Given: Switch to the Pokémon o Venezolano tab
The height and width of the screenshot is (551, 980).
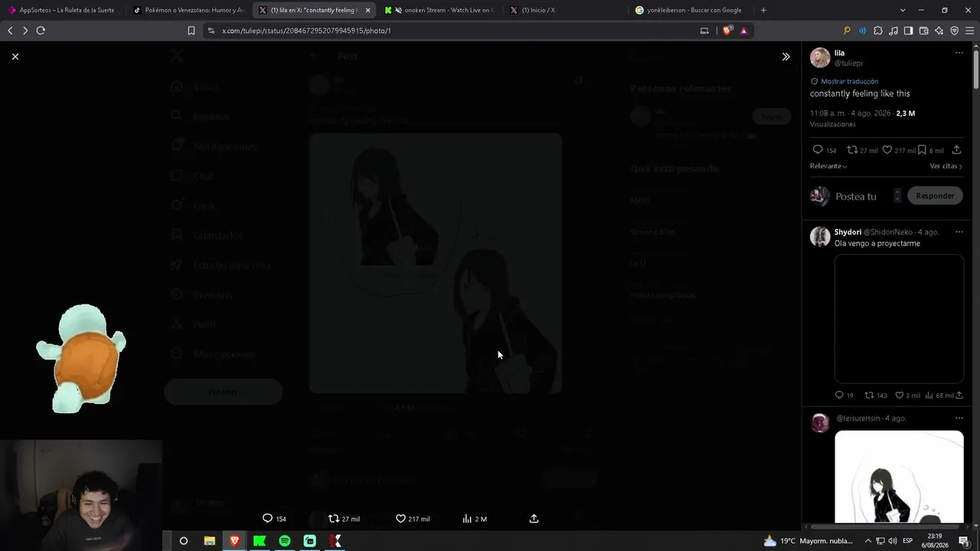Looking at the screenshot, I should [188, 10].
